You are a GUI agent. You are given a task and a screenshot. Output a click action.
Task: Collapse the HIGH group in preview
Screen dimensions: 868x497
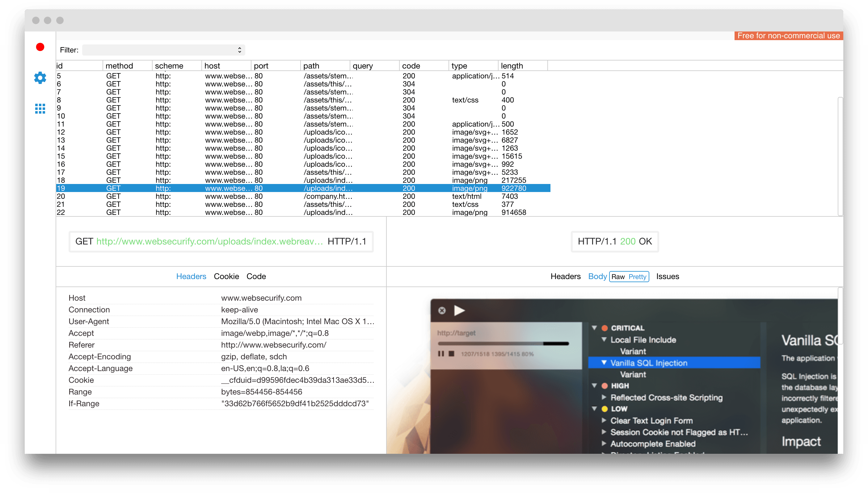pyautogui.click(x=594, y=386)
